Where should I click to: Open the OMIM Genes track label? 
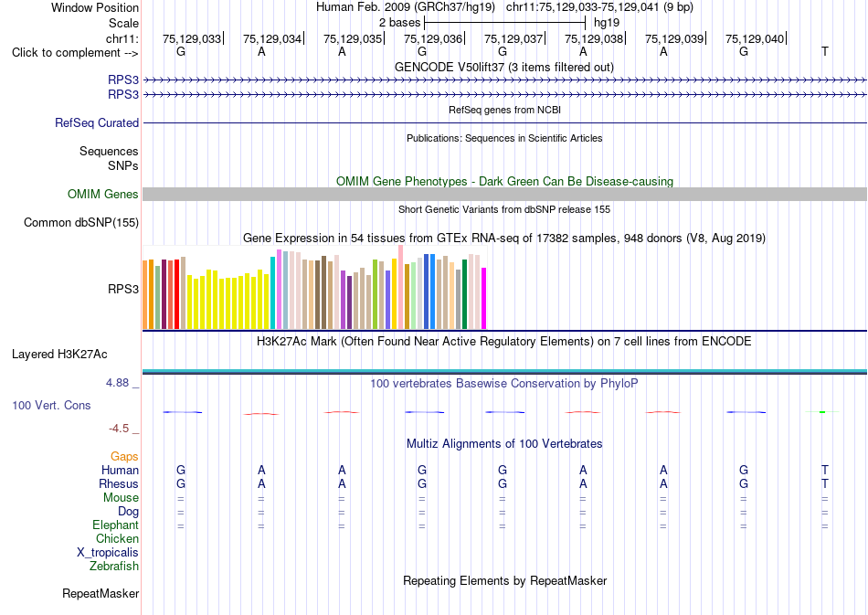tap(103, 195)
